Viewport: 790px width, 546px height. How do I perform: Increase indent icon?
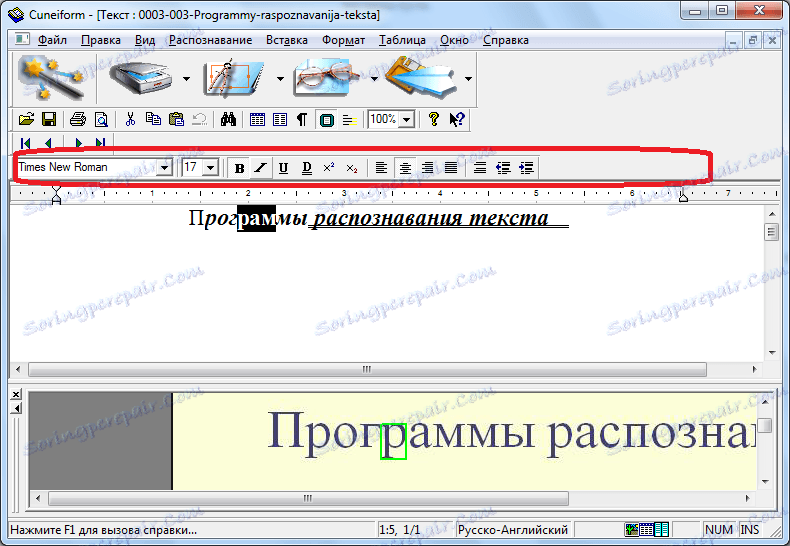(x=526, y=168)
